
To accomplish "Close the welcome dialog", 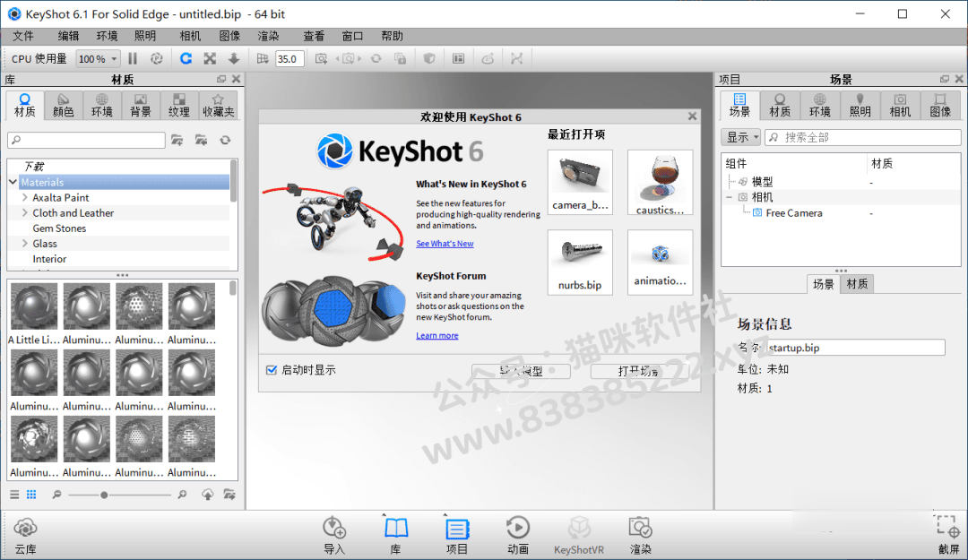I will 692,116.
